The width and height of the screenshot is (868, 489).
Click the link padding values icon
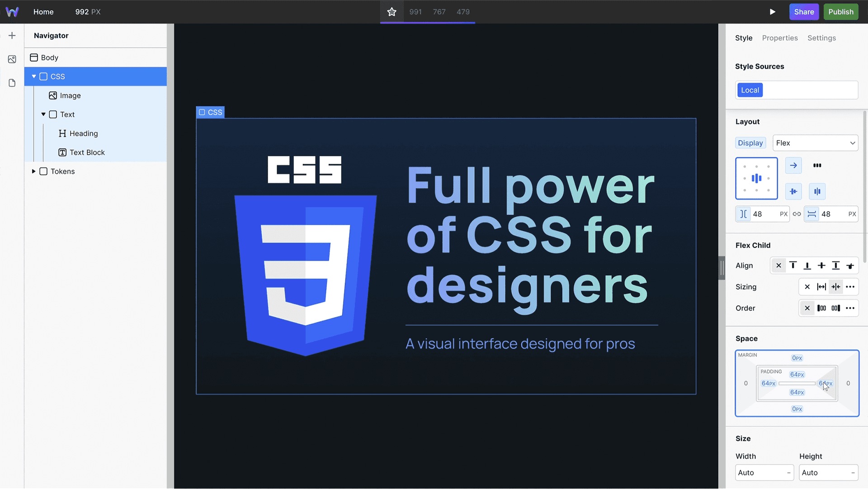[797, 214]
